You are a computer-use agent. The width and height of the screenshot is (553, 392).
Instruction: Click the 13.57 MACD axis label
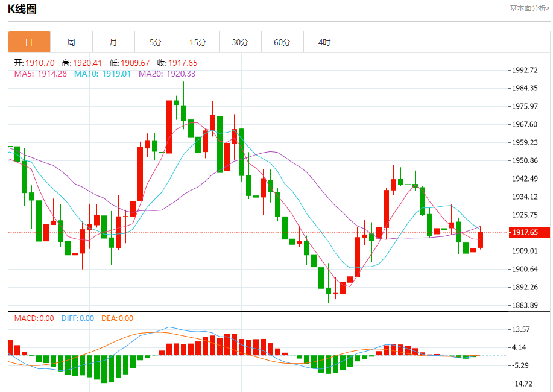[521, 329]
